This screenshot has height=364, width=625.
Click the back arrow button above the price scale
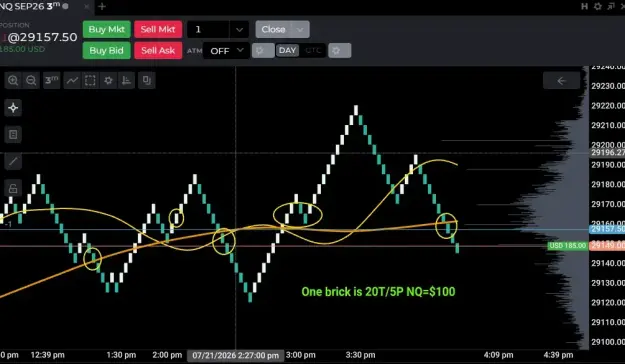coord(561,81)
